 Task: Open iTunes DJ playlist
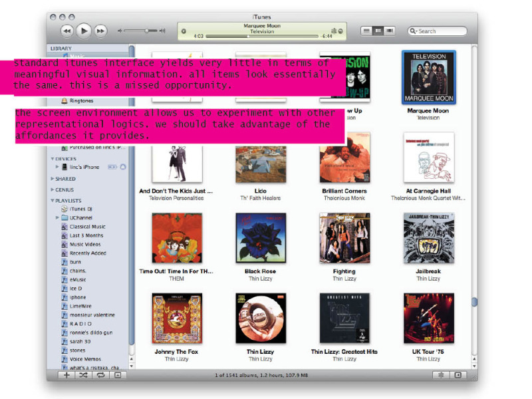(x=76, y=209)
